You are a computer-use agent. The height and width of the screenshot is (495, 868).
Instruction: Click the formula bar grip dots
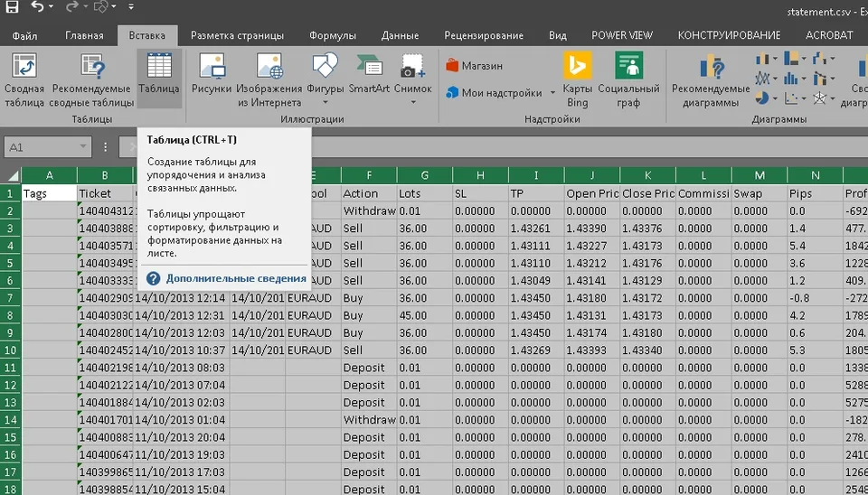[x=105, y=147]
